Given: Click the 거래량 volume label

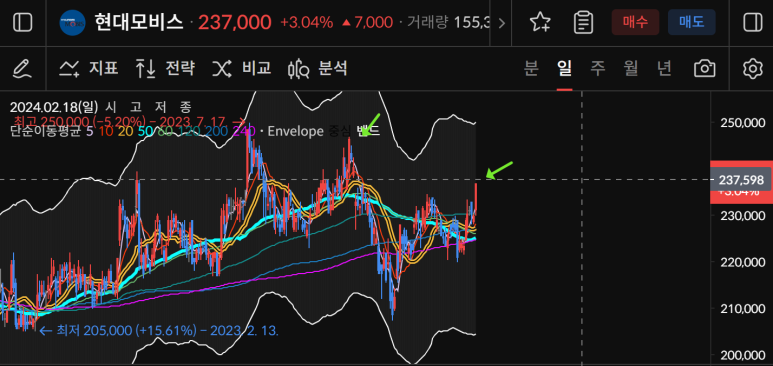Looking at the screenshot, I should [x=427, y=23].
